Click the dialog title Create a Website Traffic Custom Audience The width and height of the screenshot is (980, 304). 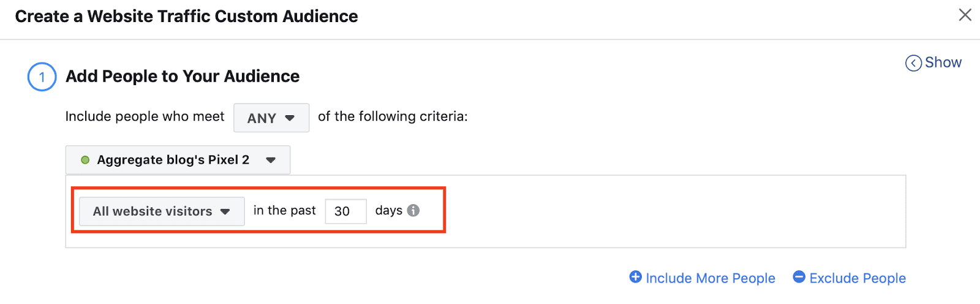click(x=186, y=16)
